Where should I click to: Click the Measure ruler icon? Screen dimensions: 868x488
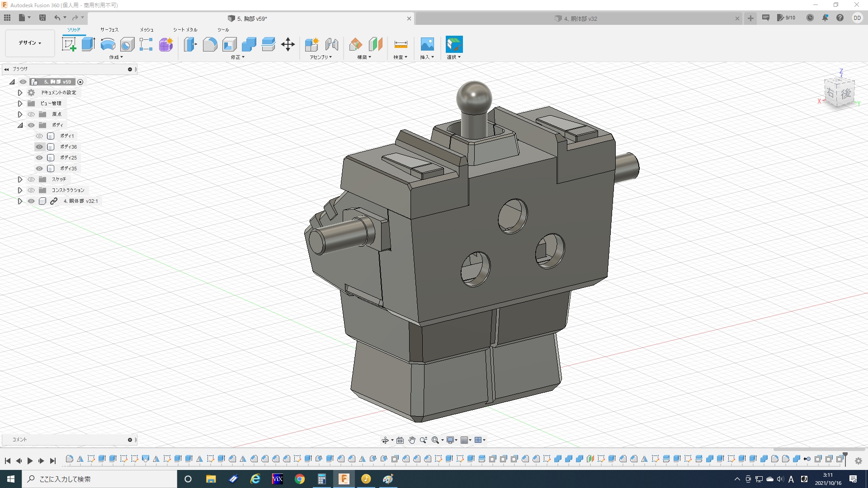[401, 44]
